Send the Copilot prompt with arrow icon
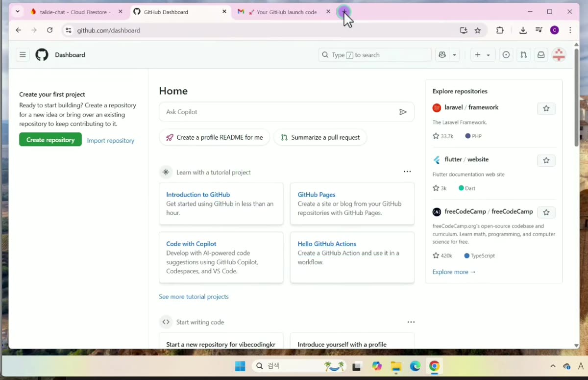Screen dimensions: 588x380 403,112
